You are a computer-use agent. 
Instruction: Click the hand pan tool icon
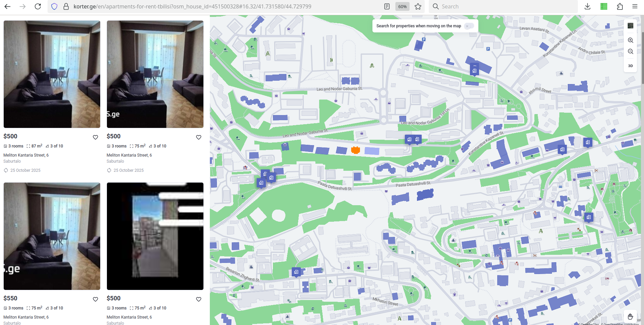(630, 317)
